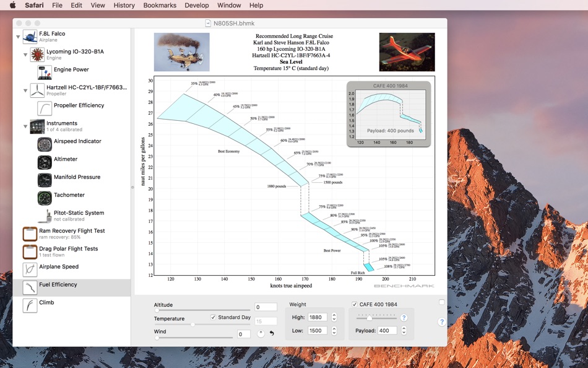
Task: Click the wind direction dial
Action: [261, 333]
